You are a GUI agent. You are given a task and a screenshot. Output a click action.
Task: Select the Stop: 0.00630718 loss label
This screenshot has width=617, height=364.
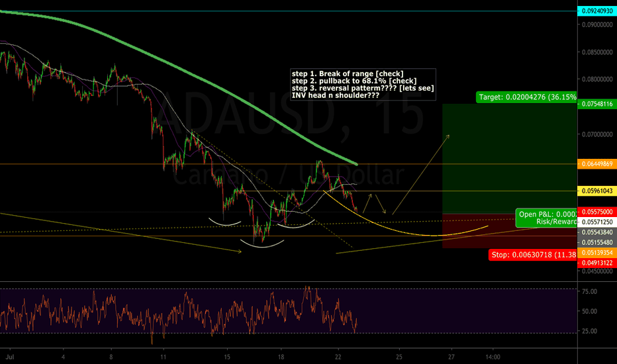click(x=533, y=255)
